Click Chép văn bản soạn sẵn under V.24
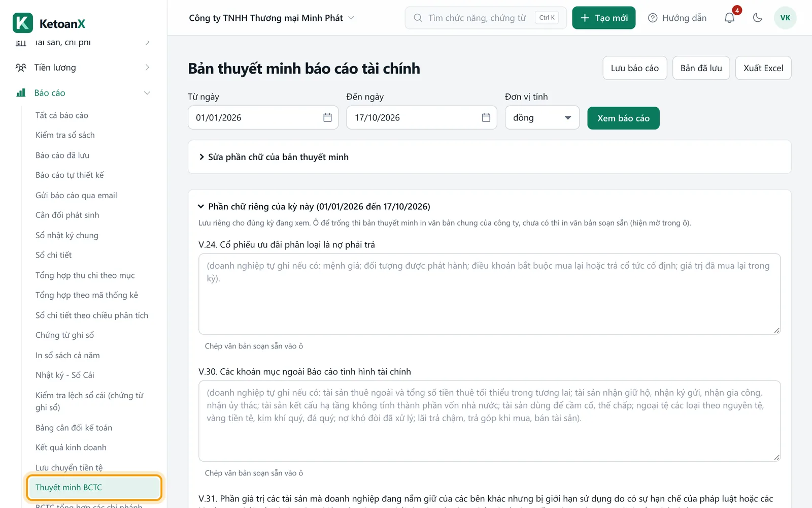The image size is (812, 508). [x=254, y=346]
